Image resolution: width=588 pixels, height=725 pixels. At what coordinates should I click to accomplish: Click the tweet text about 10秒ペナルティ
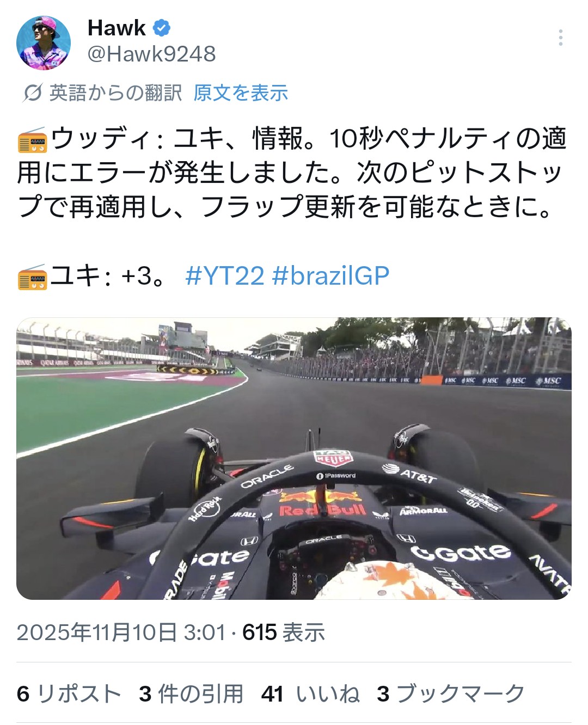pyautogui.click(x=293, y=173)
